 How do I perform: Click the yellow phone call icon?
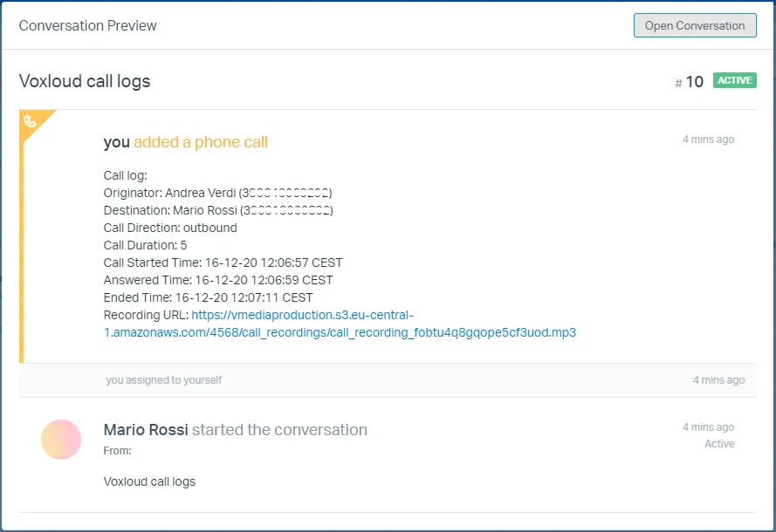31,121
